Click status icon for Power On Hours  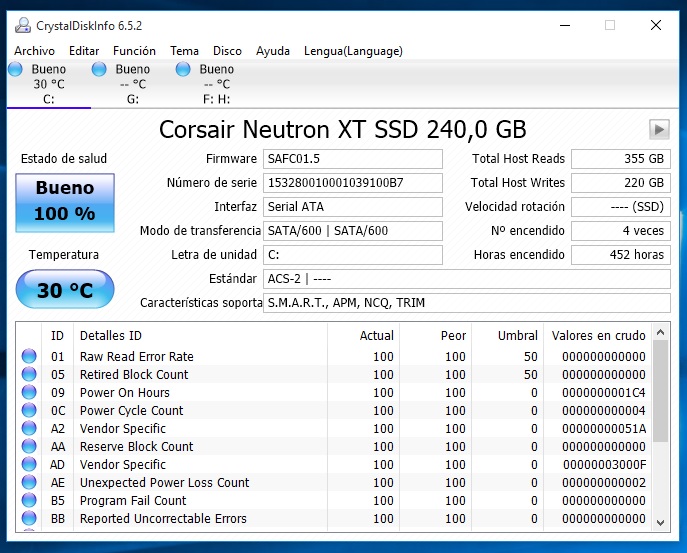point(29,392)
